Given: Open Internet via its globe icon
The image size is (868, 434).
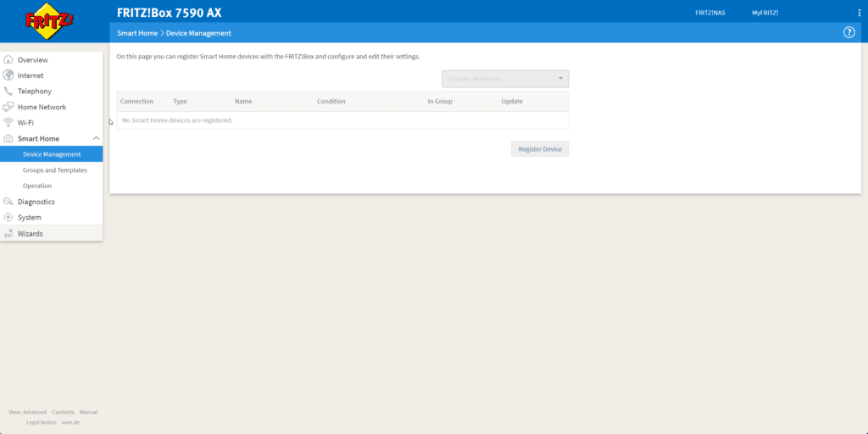Looking at the screenshot, I should 8,75.
